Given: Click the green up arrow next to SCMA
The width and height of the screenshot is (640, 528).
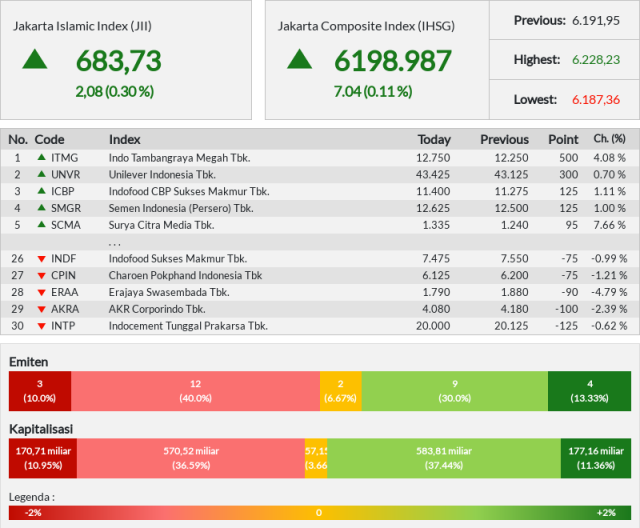Looking at the screenshot, I should tap(41, 224).
